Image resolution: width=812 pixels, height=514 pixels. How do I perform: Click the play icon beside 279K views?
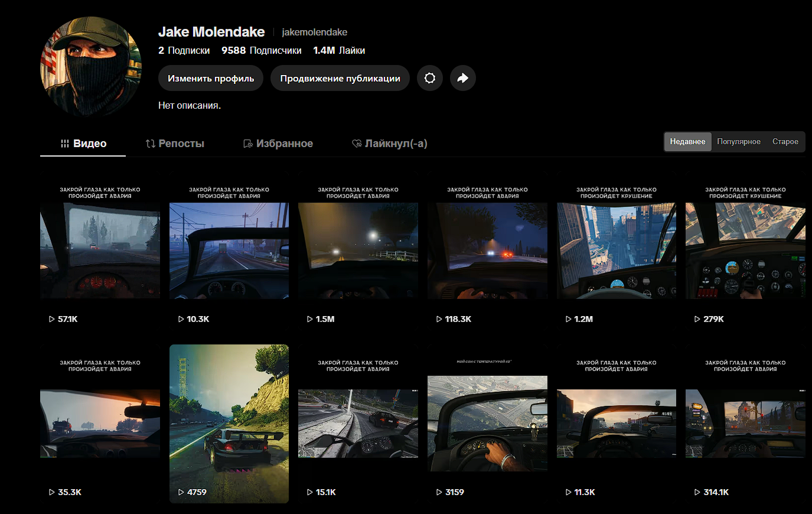[697, 319]
